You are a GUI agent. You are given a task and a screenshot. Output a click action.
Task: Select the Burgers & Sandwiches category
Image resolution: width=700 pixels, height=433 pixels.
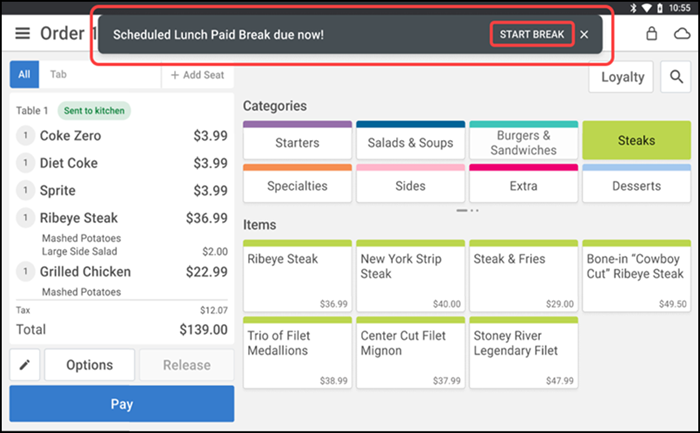tap(524, 140)
